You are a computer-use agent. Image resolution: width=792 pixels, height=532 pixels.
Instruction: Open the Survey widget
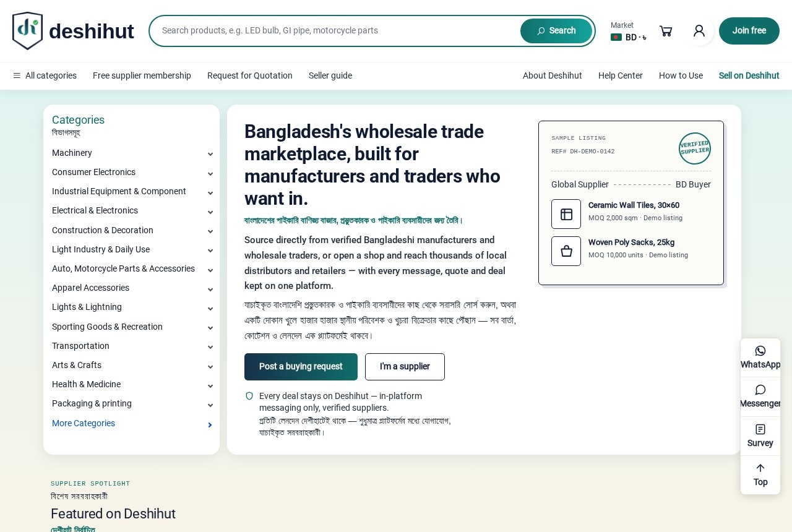[760, 436]
